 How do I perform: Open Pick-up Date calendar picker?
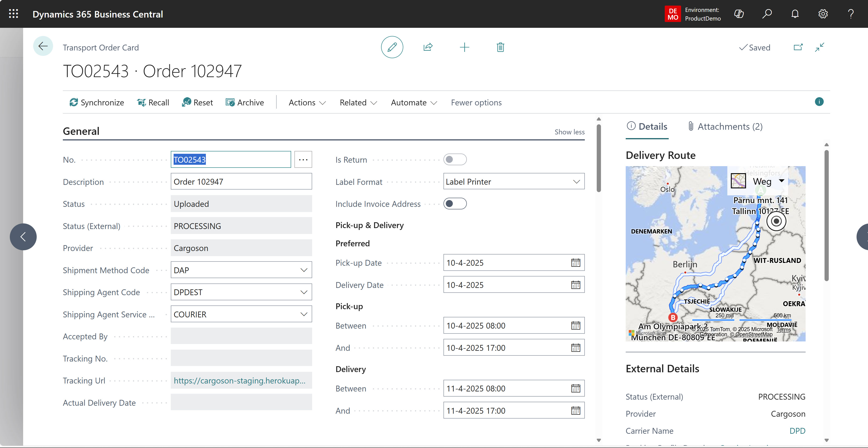575,263
